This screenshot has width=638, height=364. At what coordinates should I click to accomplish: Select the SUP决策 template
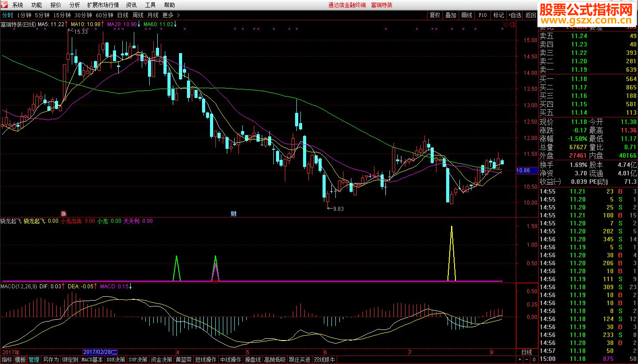(x=138, y=360)
